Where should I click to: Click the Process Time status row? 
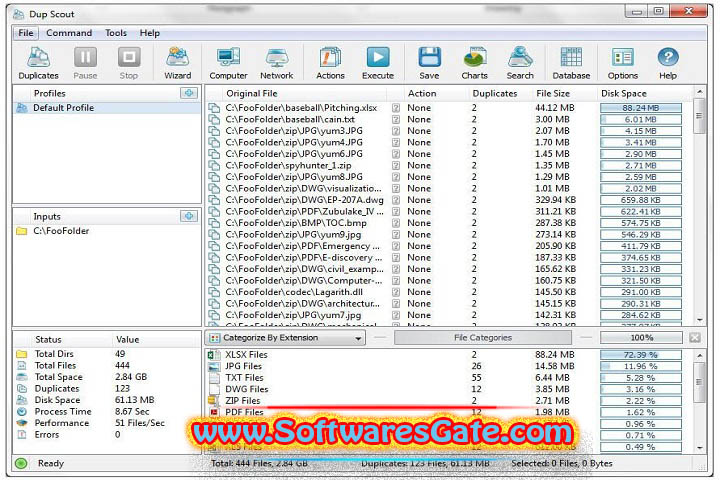(107, 412)
